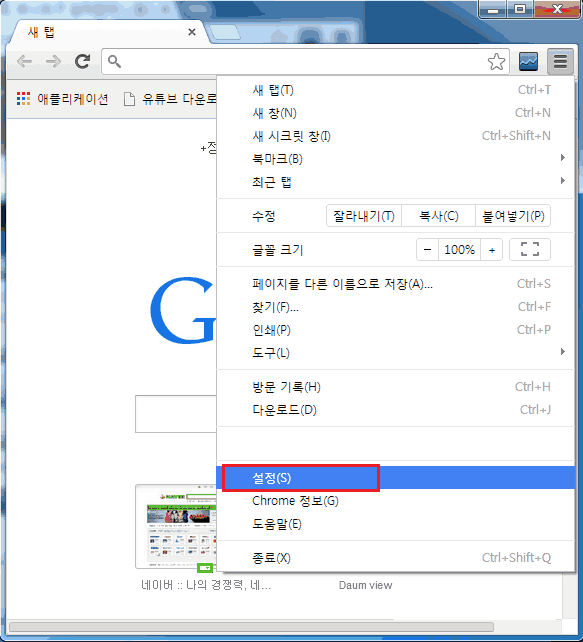This screenshot has width=583, height=642.
Task: Click the 복사(C) copy button
Action: pos(438,216)
